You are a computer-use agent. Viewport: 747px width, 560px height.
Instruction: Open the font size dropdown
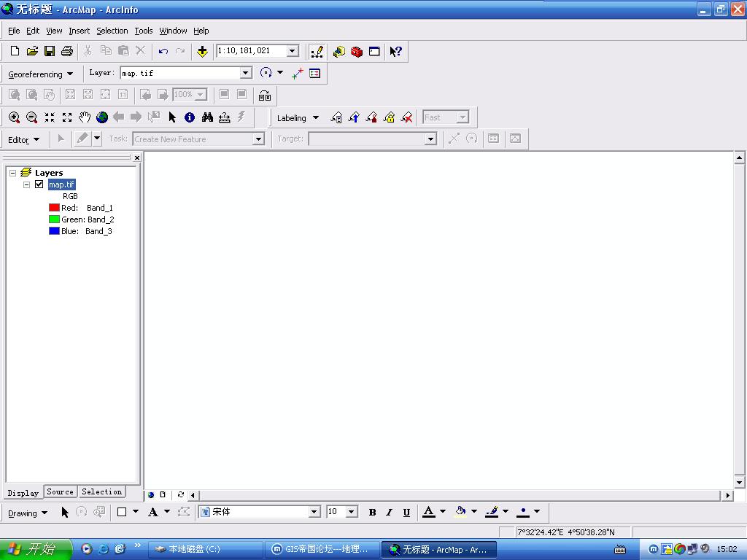pos(352,512)
